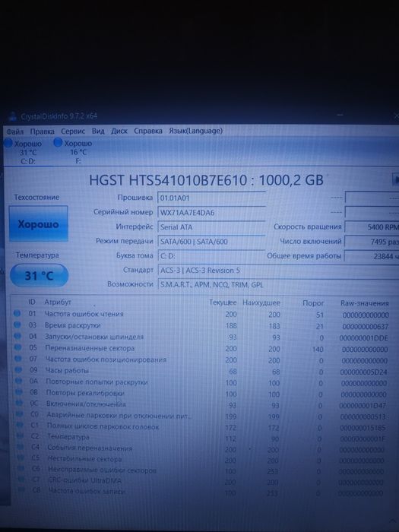399x532 pixels.
Task: Click the 23844 power-on hours field
Action: [x=372, y=256]
